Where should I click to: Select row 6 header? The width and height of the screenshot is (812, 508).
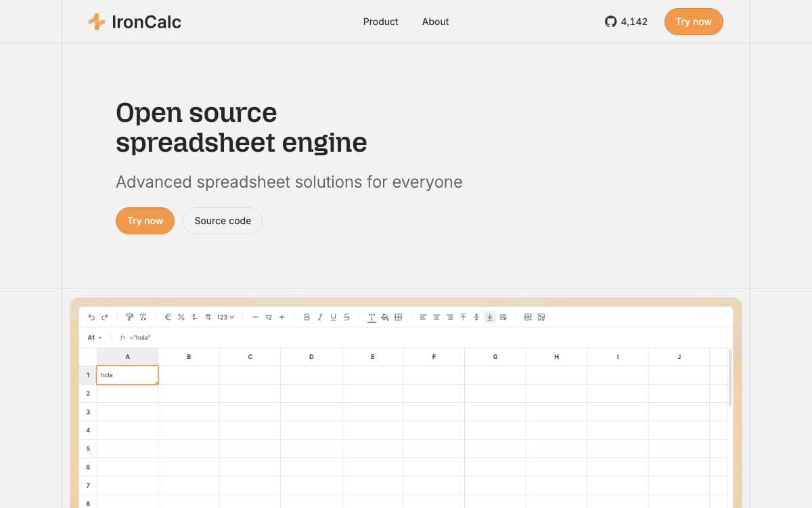[x=88, y=467]
